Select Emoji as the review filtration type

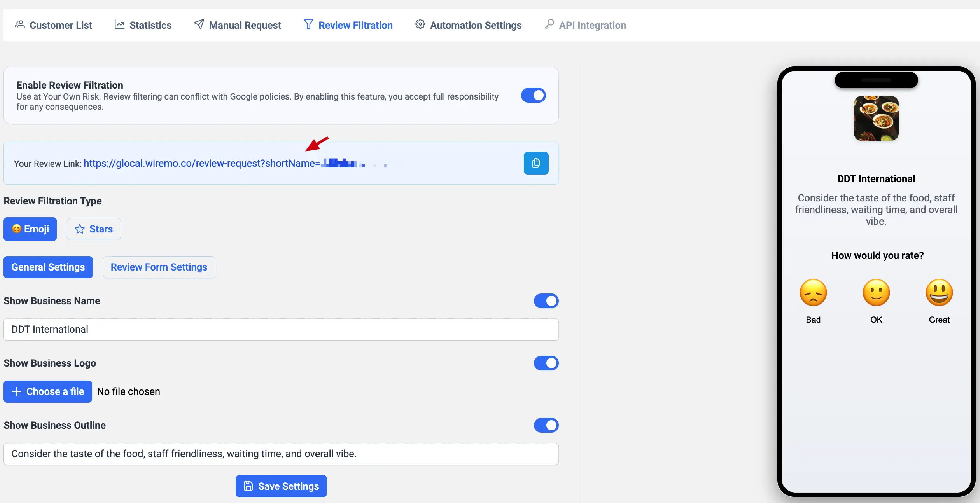click(30, 229)
